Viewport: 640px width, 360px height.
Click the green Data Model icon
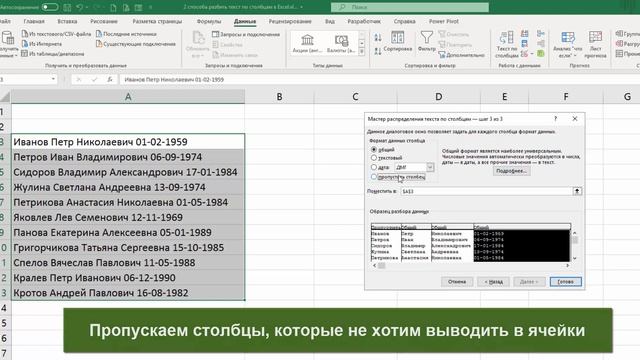541,53
